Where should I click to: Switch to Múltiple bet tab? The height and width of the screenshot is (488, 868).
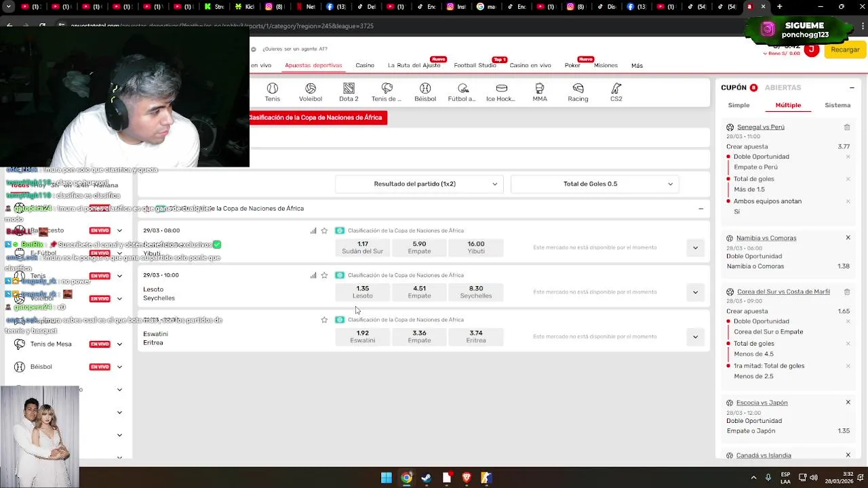[x=788, y=105]
